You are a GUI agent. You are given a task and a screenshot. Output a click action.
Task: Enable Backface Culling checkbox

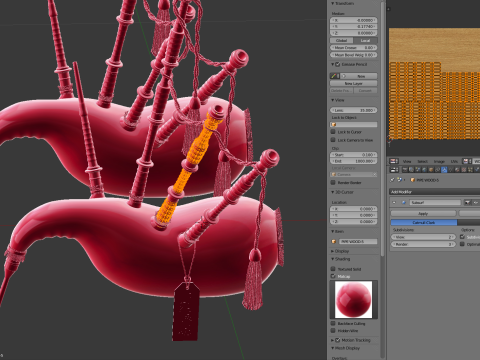tap(333, 323)
